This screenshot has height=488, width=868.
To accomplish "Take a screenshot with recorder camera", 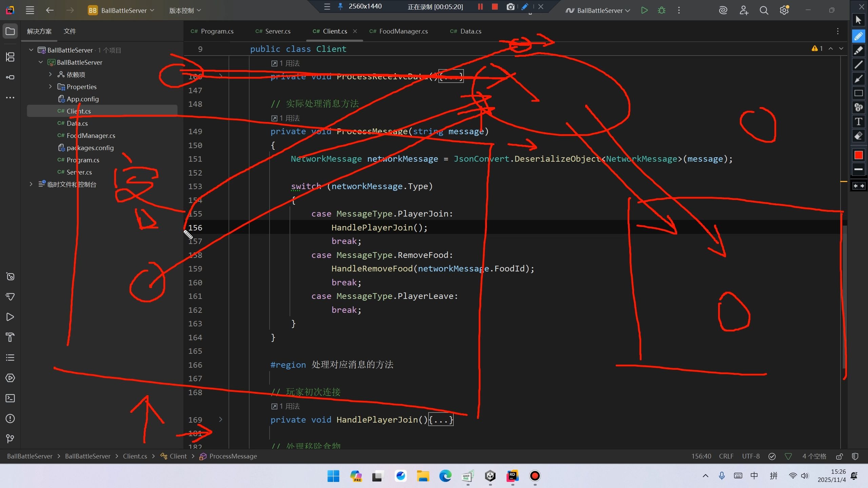I will coord(510,7).
